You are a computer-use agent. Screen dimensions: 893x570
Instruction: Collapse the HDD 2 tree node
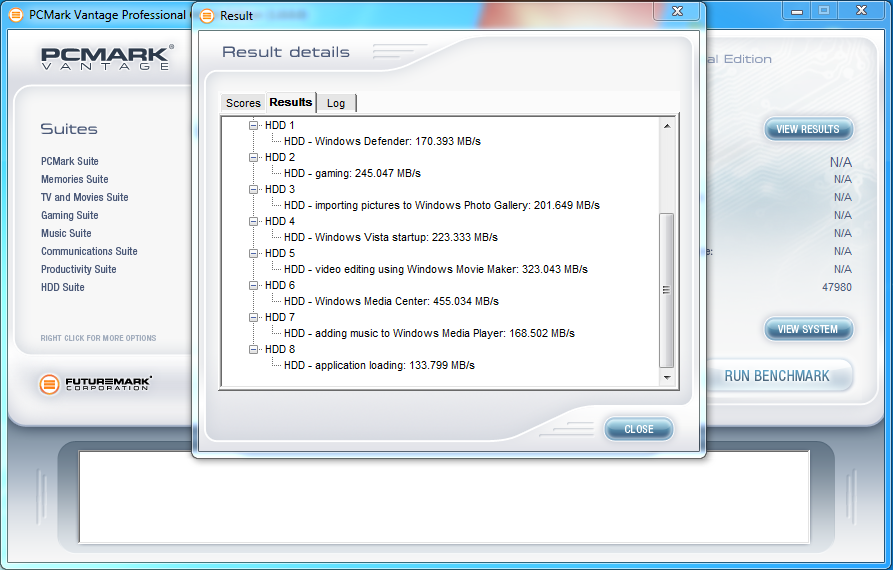coord(253,157)
